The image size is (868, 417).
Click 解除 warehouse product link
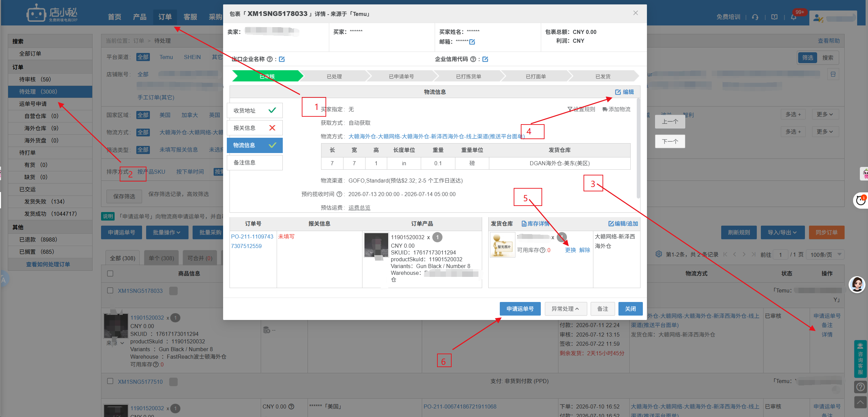(585, 250)
